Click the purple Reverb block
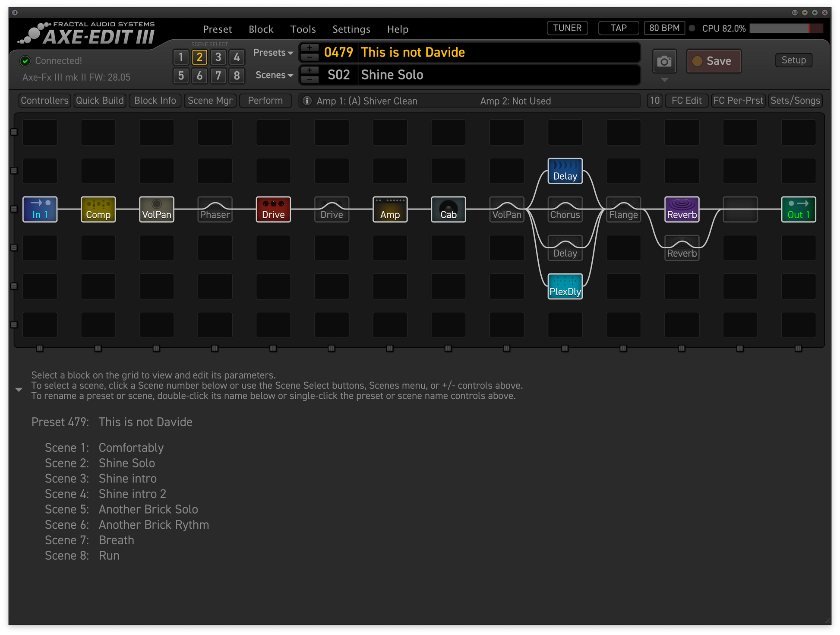 point(682,210)
